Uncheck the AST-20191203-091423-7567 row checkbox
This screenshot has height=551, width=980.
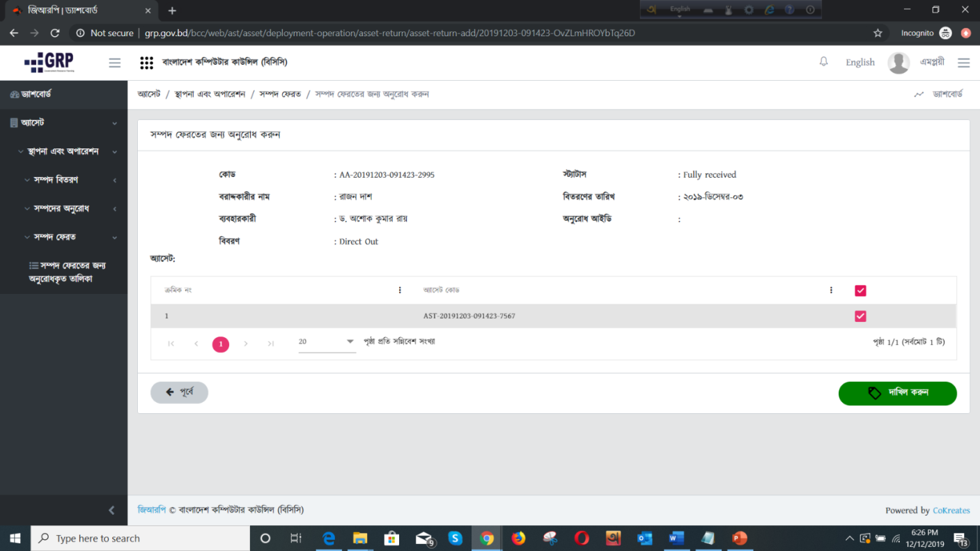[x=860, y=316]
